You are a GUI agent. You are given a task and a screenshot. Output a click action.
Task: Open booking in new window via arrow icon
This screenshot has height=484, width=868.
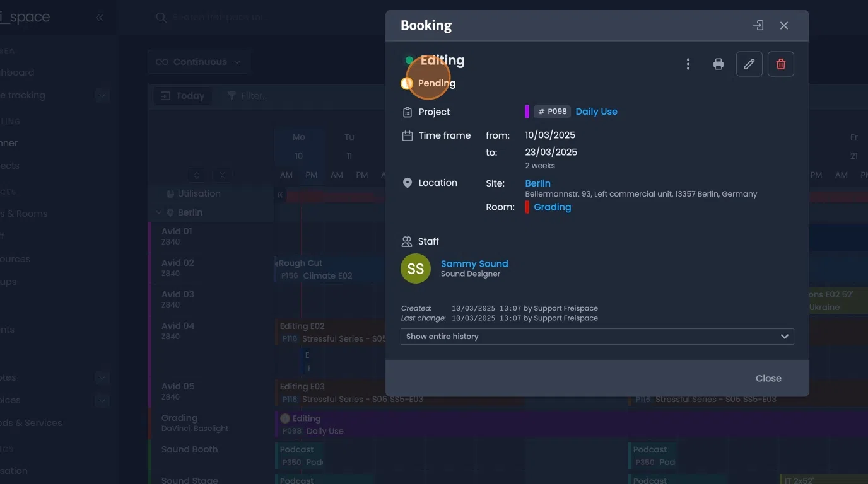pyautogui.click(x=758, y=25)
